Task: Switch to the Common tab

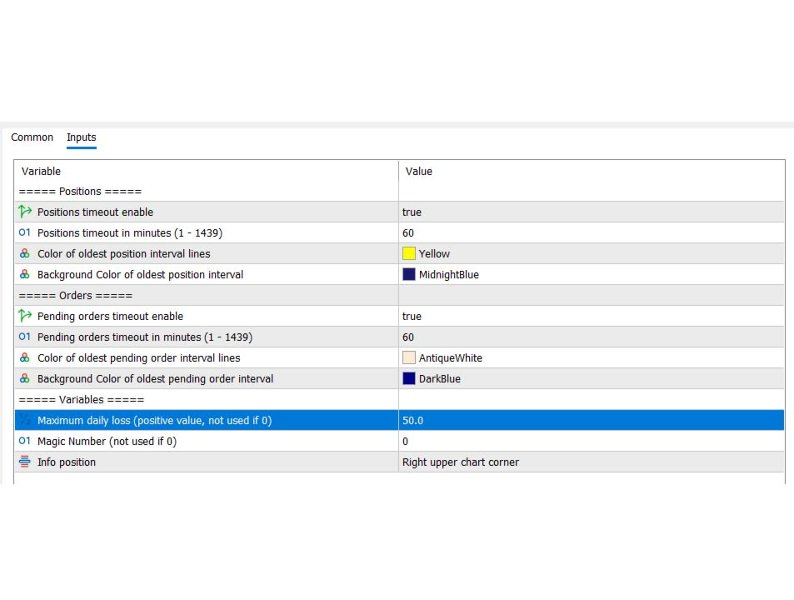Action: [x=32, y=137]
